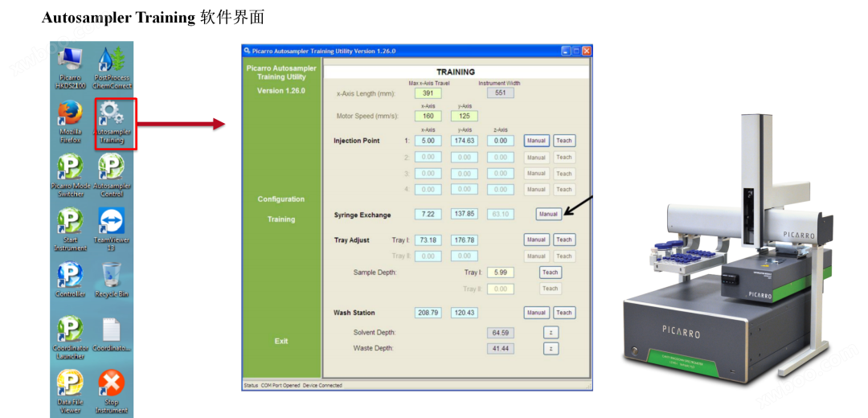Viewport: 868px width, 418px height.
Task: Minimize the Training Utility window
Action: [x=566, y=51]
